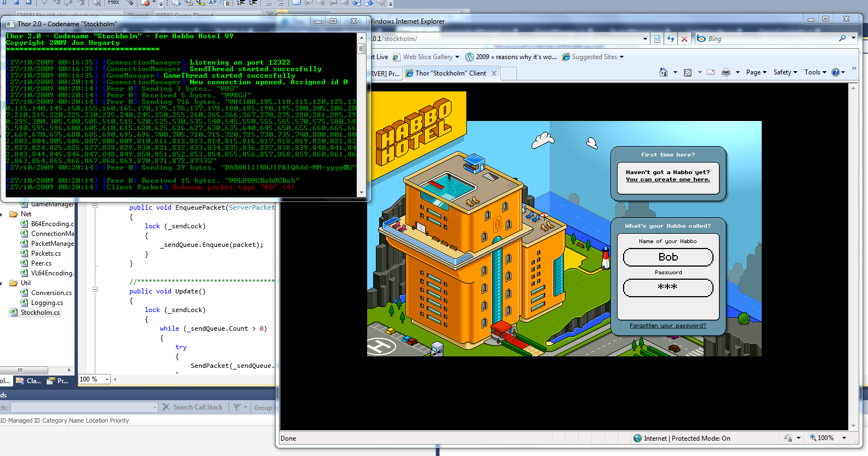The width and height of the screenshot is (868, 456).
Task: Click the Bing search magnifier icon
Action: click(842, 38)
